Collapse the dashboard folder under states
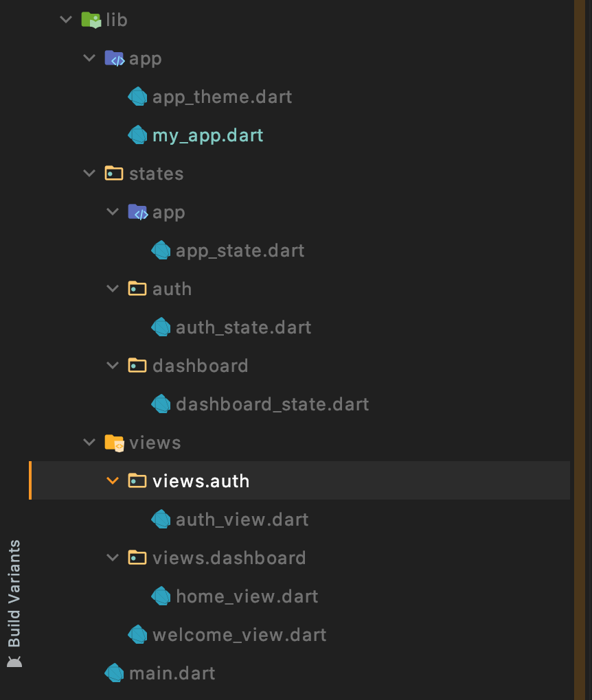 [113, 366]
